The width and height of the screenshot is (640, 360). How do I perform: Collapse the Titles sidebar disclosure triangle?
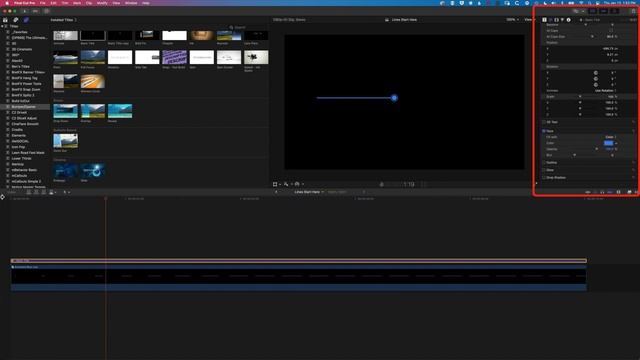[2, 26]
